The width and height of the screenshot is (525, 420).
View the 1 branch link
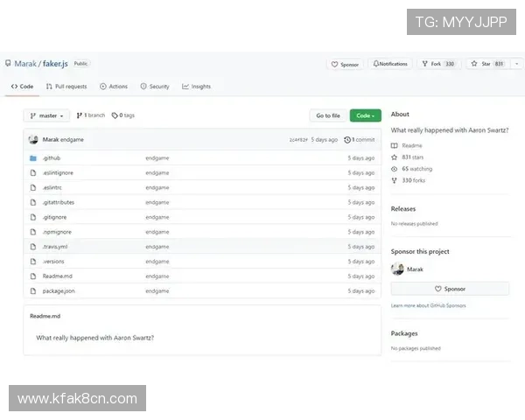click(91, 115)
